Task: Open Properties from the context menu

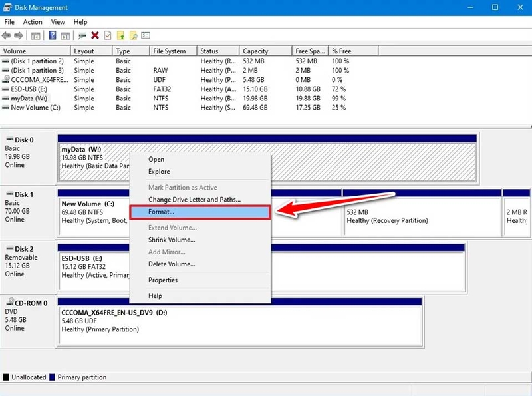Action: pyautogui.click(x=200, y=280)
